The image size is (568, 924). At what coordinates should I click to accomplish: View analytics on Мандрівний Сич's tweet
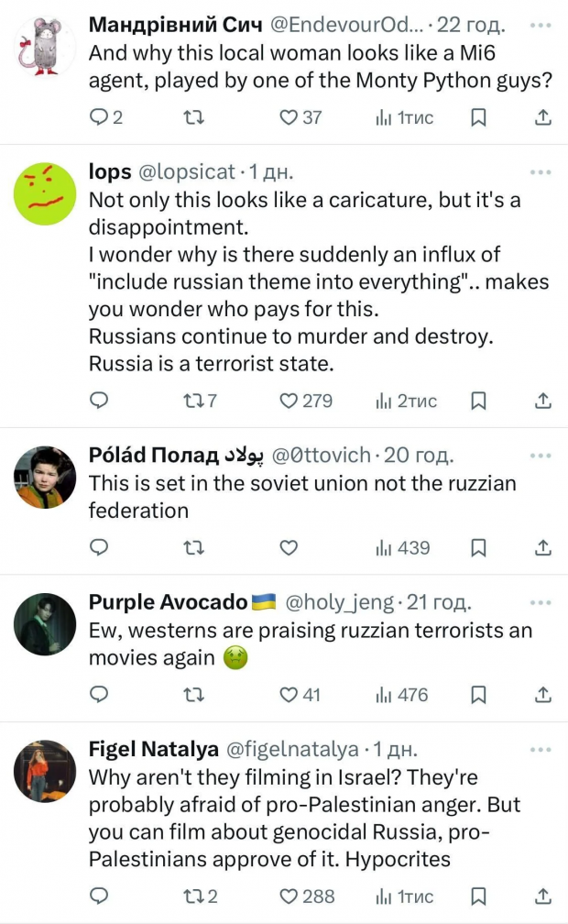click(404, 117)
